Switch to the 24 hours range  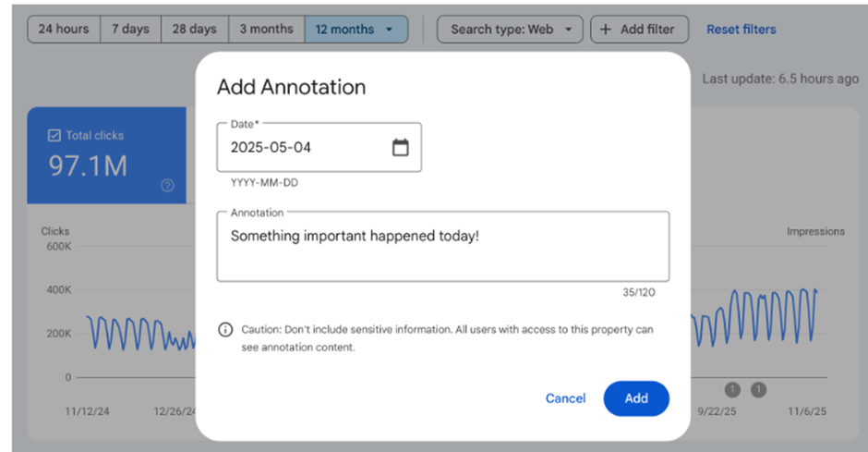63,30
